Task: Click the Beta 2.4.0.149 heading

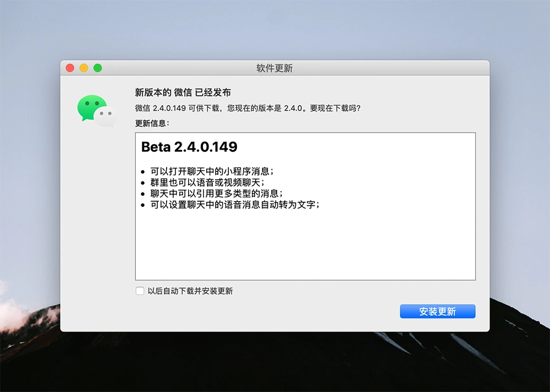Action: tap(189, 147)
